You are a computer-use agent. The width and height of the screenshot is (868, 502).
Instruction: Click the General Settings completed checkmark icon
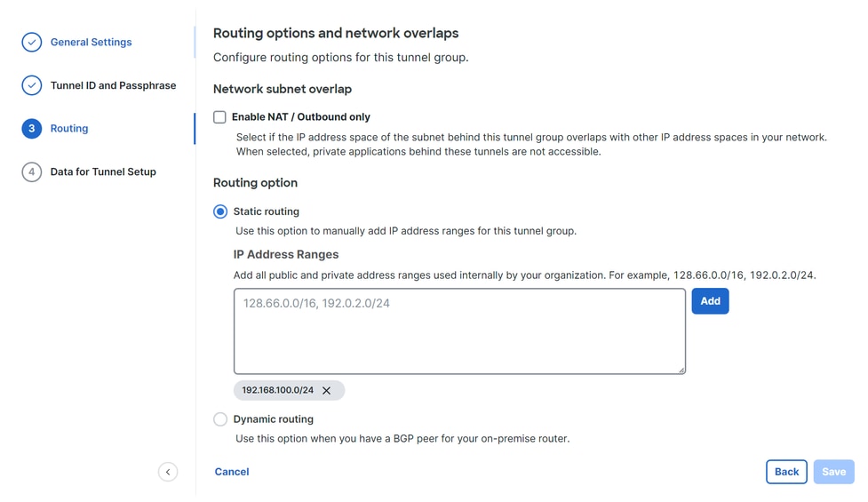(x=32, y=42)
